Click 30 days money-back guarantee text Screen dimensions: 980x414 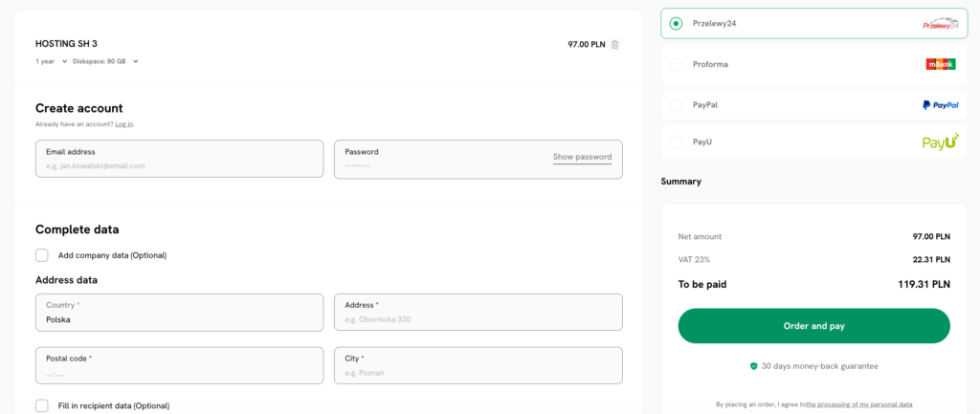point(819,366)
